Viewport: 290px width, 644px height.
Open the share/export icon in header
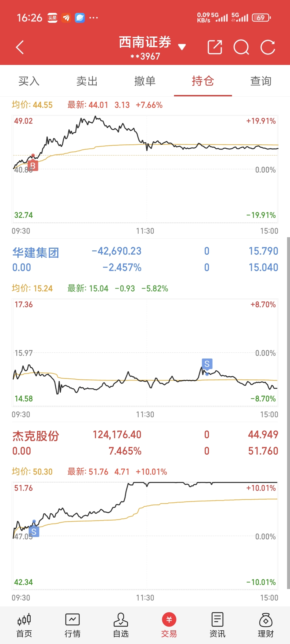pos(215,47)
